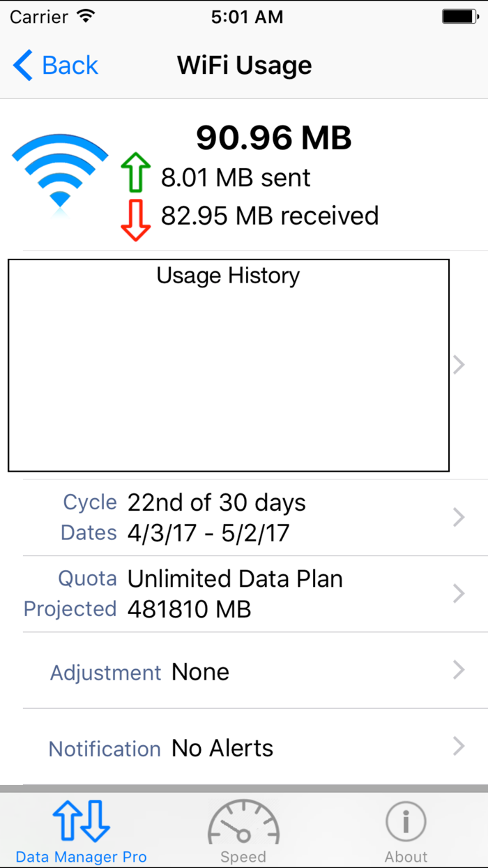Viewport: 488px width, 868px height.
Task: Open the About info icon
Action: point(406,822)
